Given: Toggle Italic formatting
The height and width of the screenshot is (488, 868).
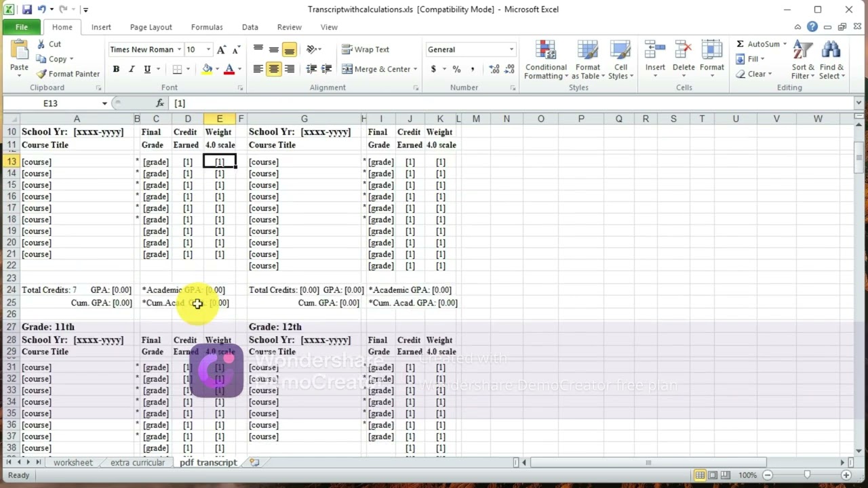Looking at the screenshot, I should (132, 69).
